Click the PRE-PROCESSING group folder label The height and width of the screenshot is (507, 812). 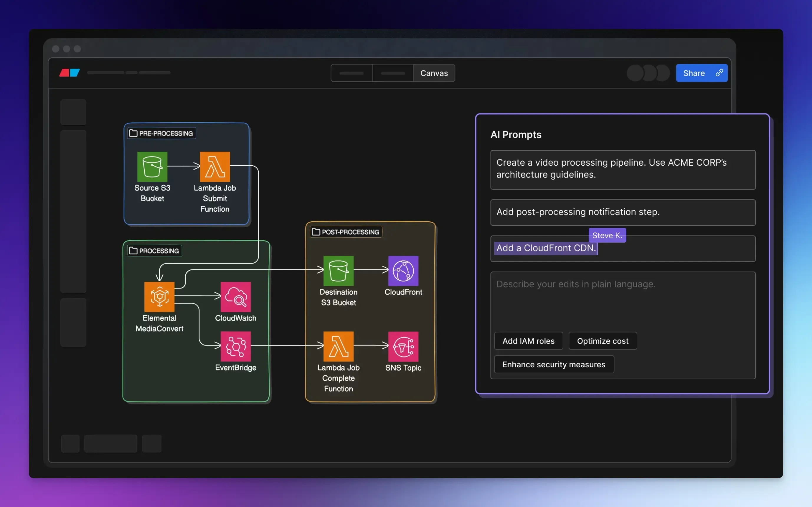click(161, 133)
